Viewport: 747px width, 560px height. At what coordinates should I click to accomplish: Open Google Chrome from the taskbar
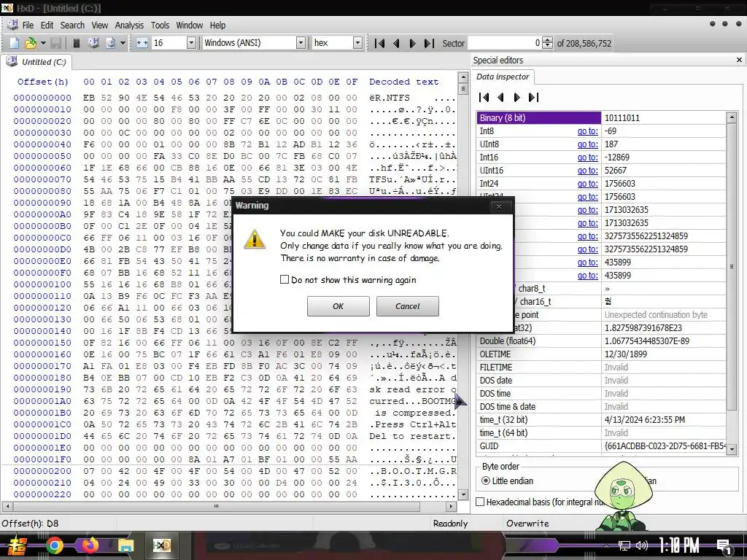54,545
